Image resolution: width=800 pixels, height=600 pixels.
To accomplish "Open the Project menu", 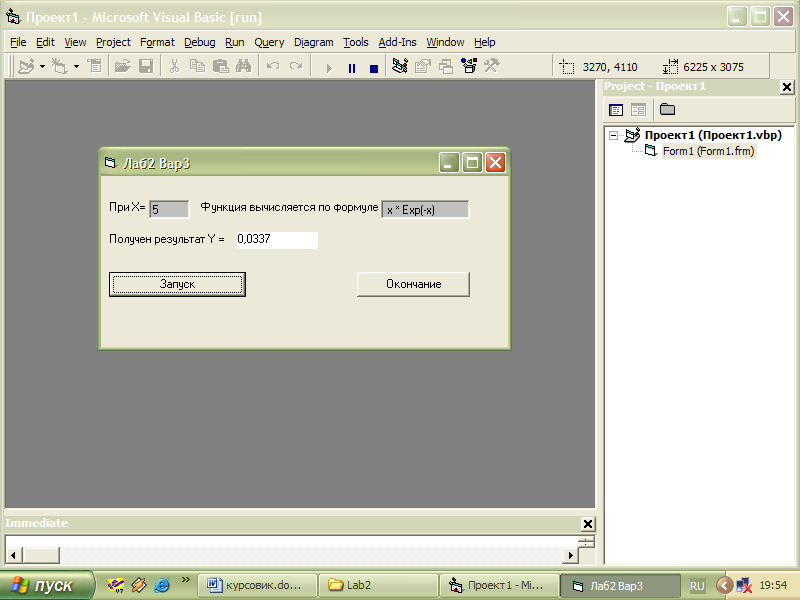I will pyautogui.click(x=113, y=42).
